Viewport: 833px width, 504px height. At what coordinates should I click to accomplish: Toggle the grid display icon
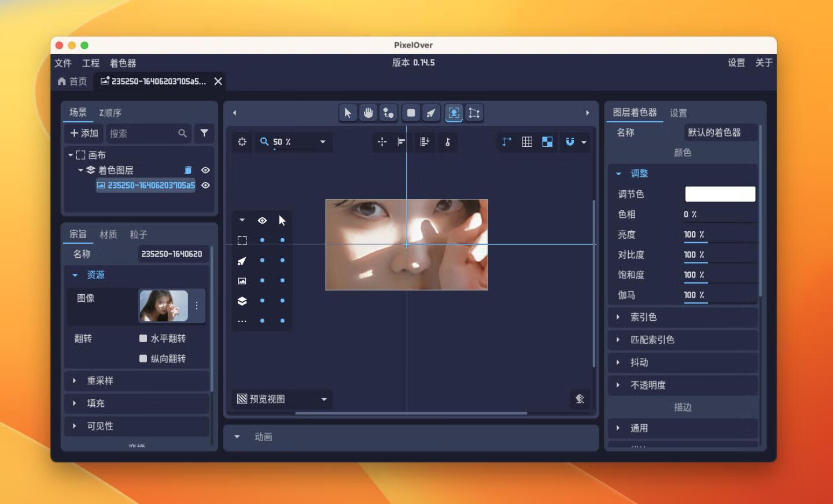[x=527, y=142]
